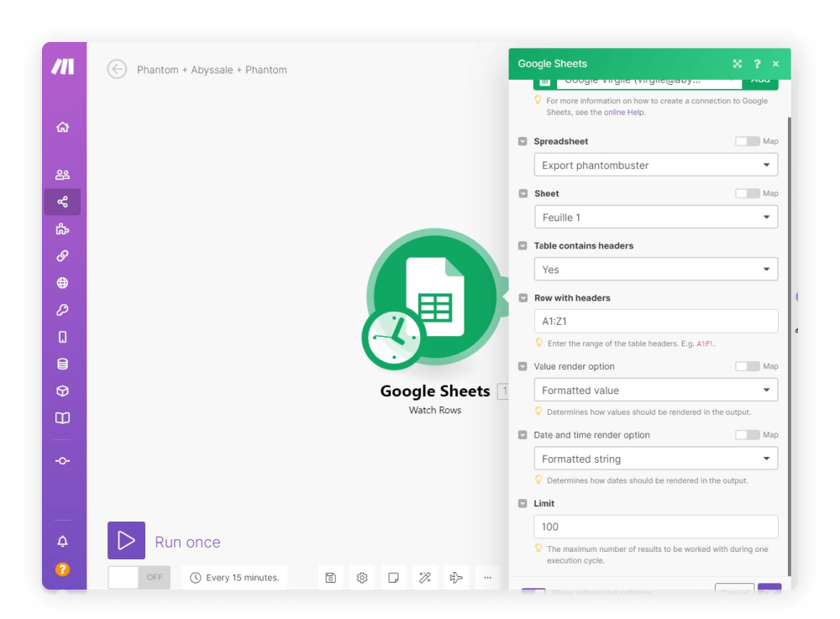Viewport: 840px width, 619px height.
Task: Go back with the arrow beside scenario name
Action: click(x=117, y=69)
